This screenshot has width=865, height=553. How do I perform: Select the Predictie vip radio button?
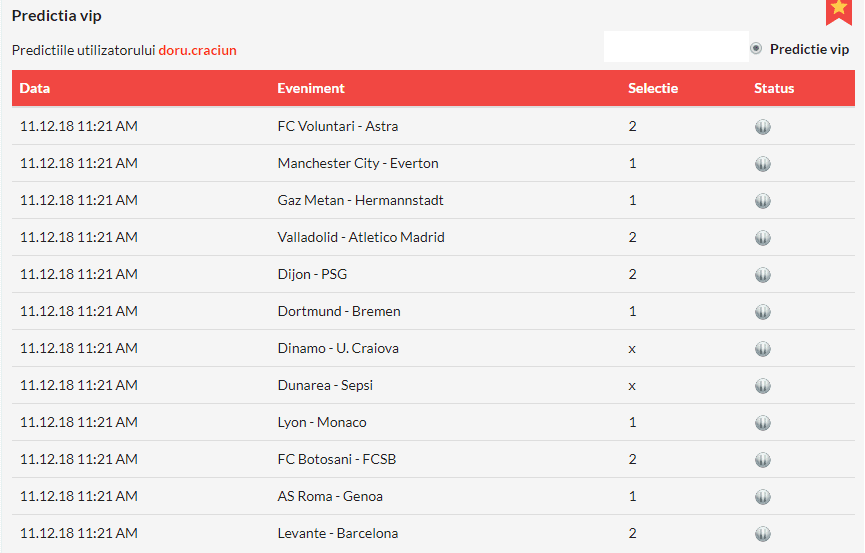[x=756, y=48]
